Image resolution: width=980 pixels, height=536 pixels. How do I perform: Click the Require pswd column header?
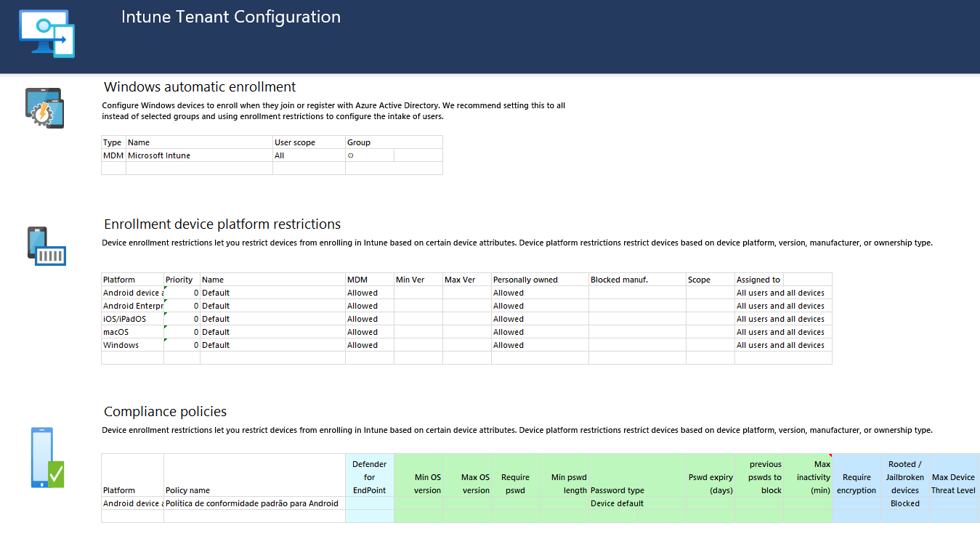(x=516, y=476)
